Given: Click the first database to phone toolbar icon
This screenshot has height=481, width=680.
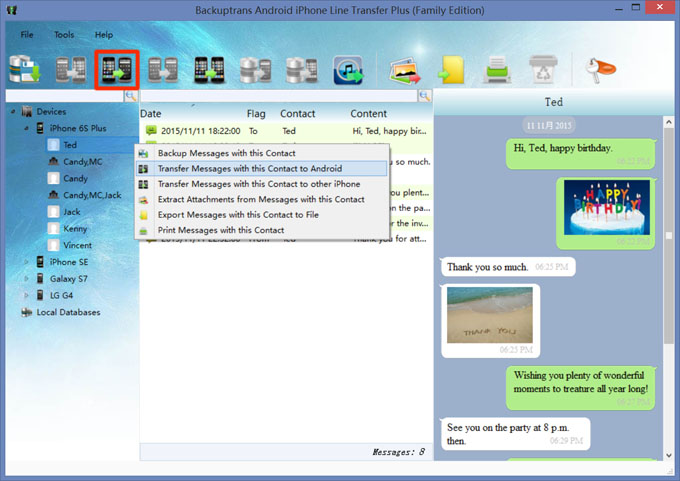Looking at the screenshot, I should click(255, 69).
